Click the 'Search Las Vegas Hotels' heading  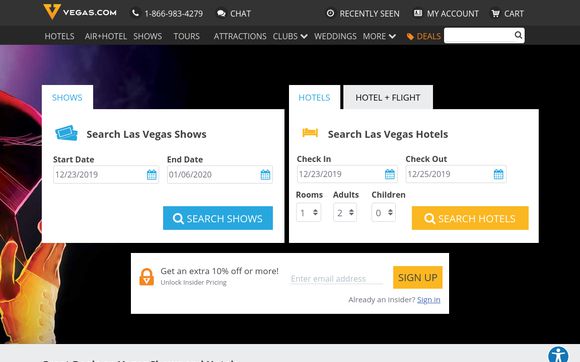[x=388, y=134]
